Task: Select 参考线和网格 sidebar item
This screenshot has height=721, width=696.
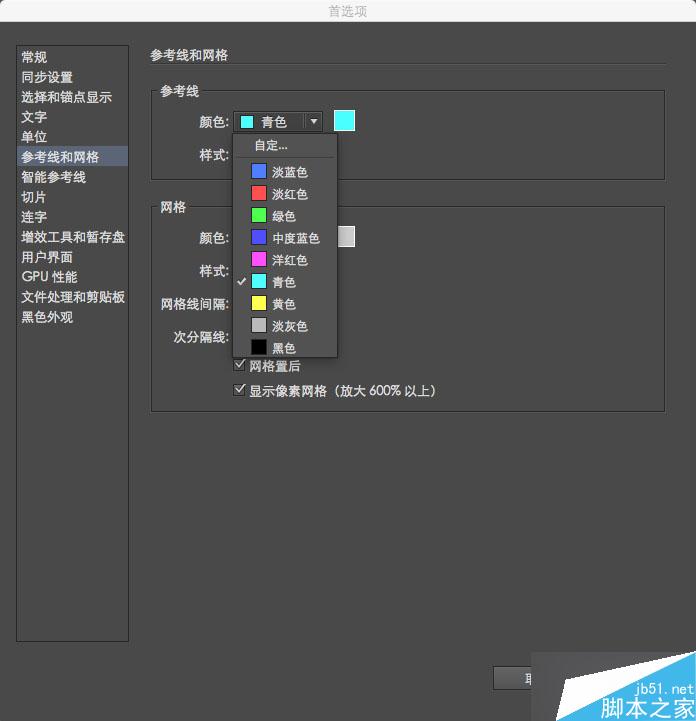Action: click(72, 156)
